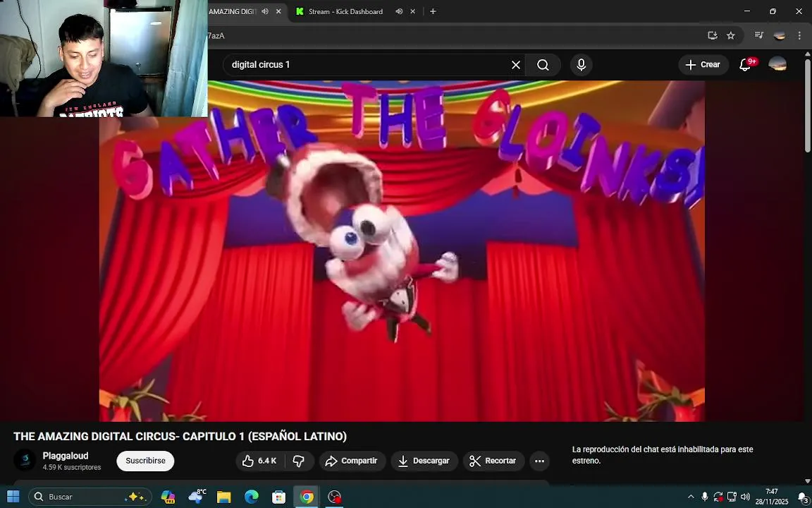Mute the Kick Dashboard tab audio

coord(399,11)
